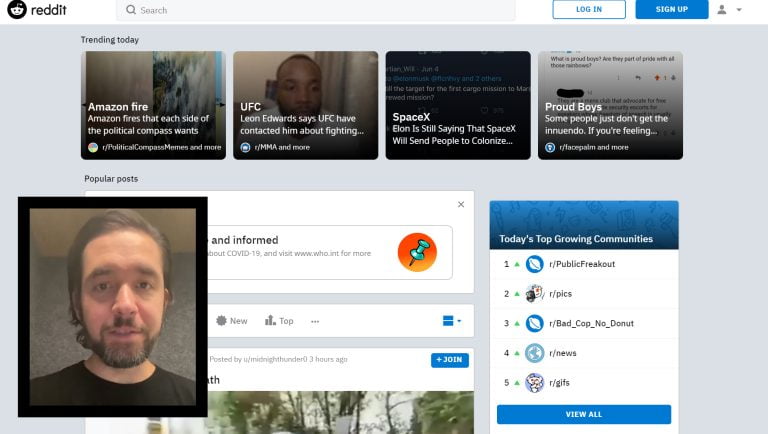The image size is (768, 434).
Task: Click the New sort gear icon
Action: pyautogui.click(x=221, y=321)
